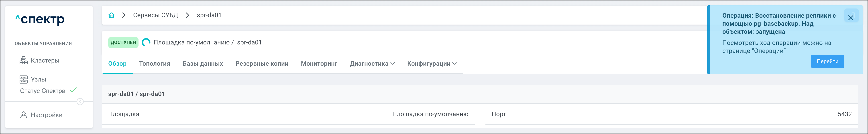Open Сервисы СУБД breadcrumb link
The image size is (868, 134).
[155, 15]
